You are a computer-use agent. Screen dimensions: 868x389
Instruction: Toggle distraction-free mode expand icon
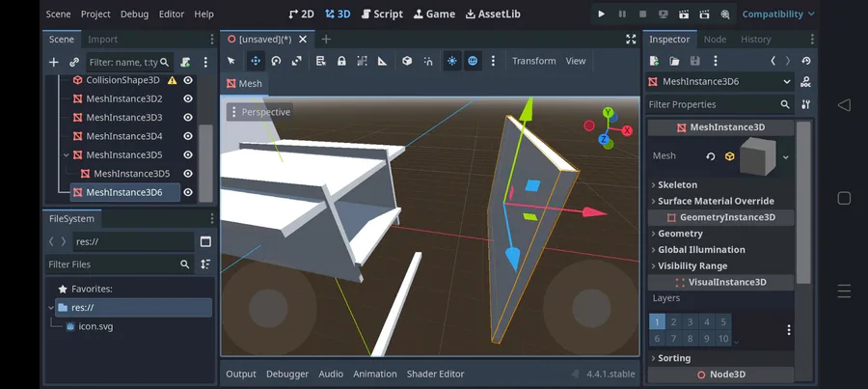click(x=631, y=39)
